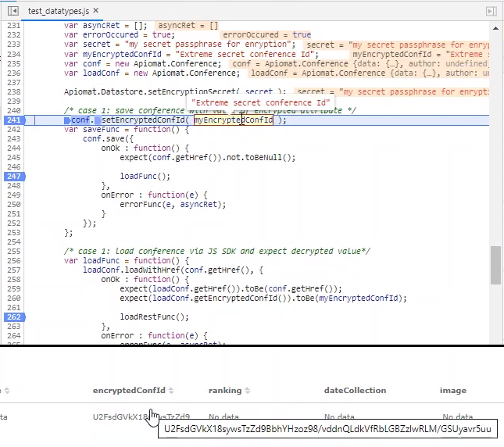Click the No data cell under ranking
Screen dimensions: 504x447
click(223, 417)
